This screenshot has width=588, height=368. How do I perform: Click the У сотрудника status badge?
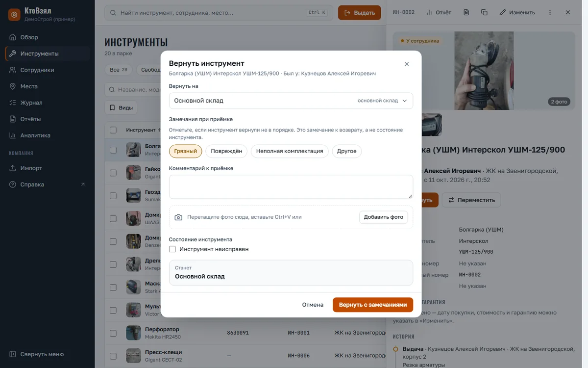pyautogui.click(x=420, y=41)
